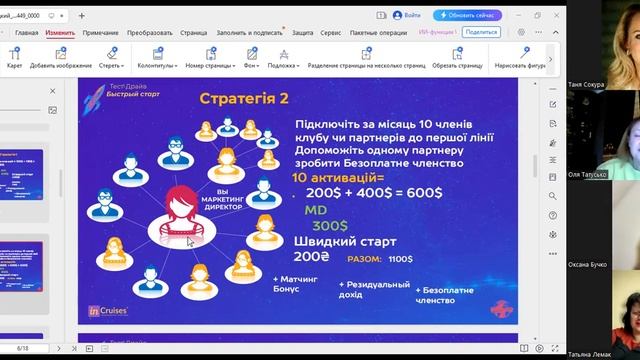
Task: Click scrollbar up arrow of document
Action: 535,84
